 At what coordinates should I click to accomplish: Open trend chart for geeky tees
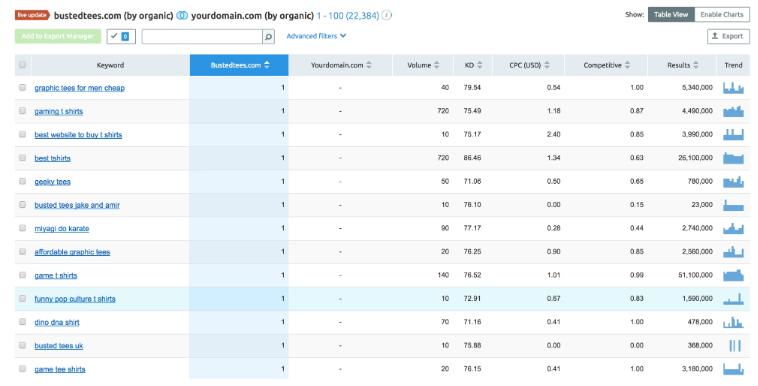click(x=733, y=181)
